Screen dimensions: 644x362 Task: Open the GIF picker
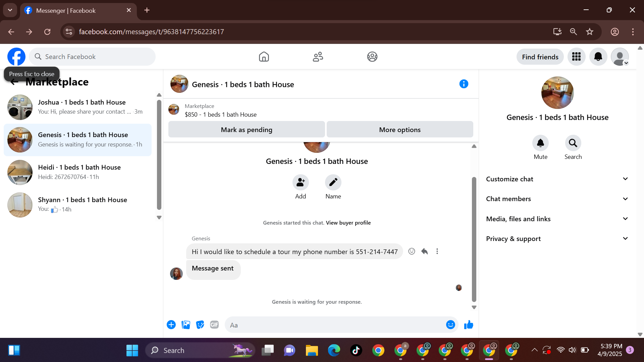pos(214,325)
